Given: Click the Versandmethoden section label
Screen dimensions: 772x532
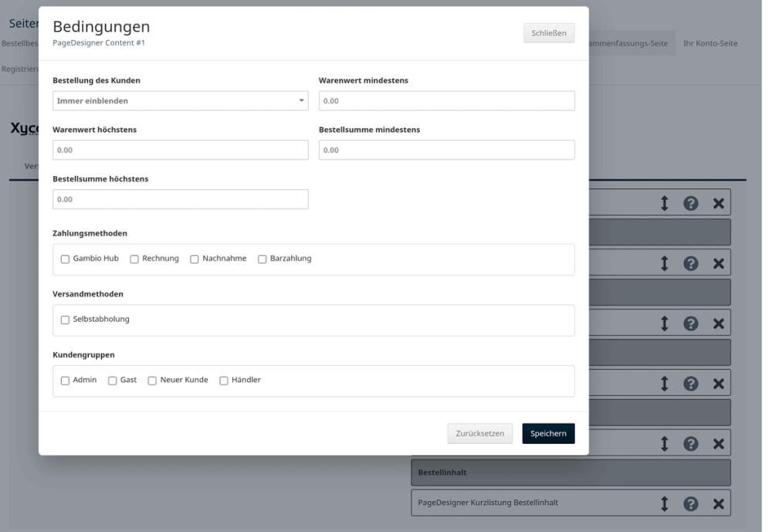Looking at the screenshot, I should tap(88, 294).
